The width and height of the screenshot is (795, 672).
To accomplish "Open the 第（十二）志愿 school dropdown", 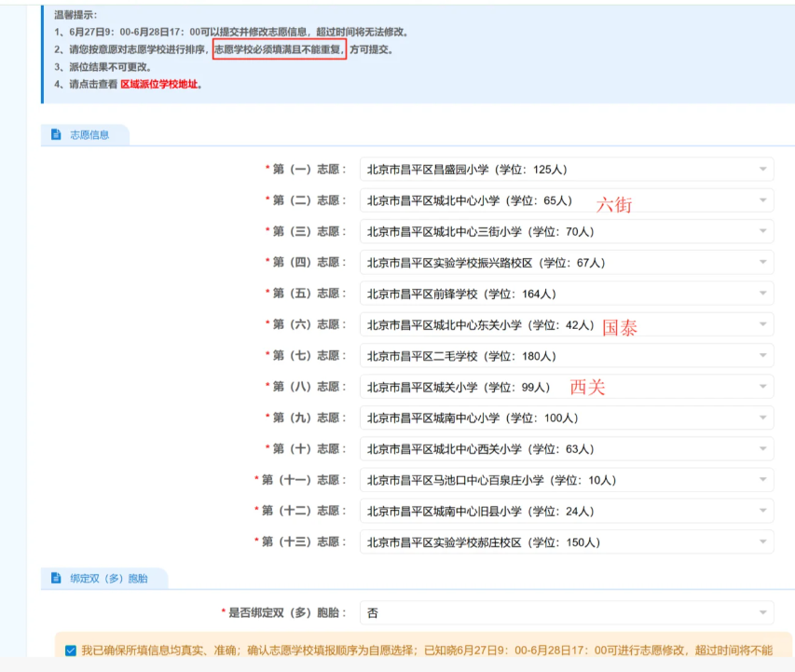I will tap(567, 511).
